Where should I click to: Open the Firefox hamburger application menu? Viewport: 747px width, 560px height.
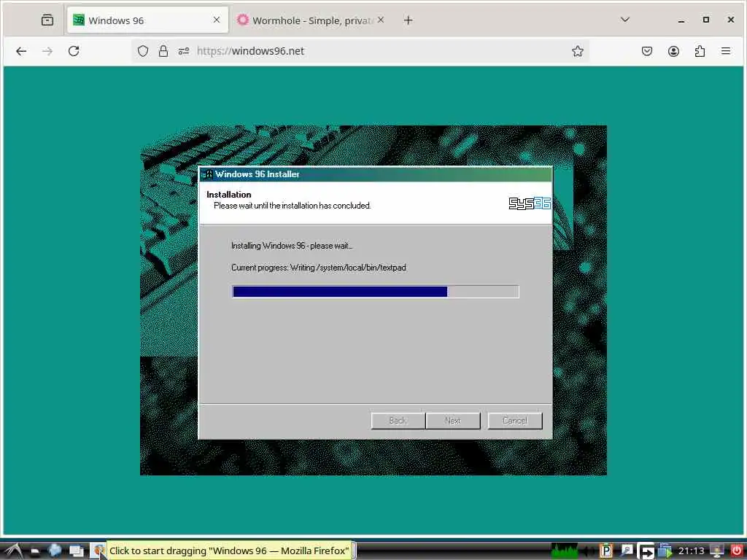pos(726,51)
